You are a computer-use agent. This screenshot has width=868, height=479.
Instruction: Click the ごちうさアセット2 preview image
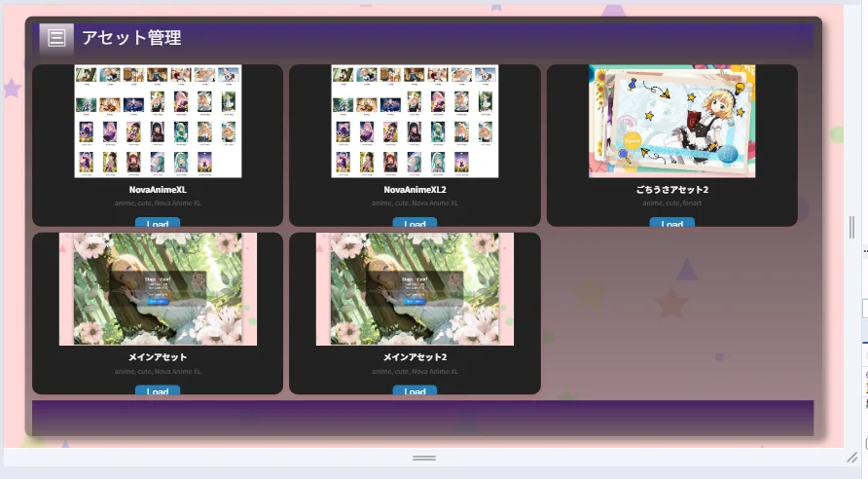click(x=671, y=122)
